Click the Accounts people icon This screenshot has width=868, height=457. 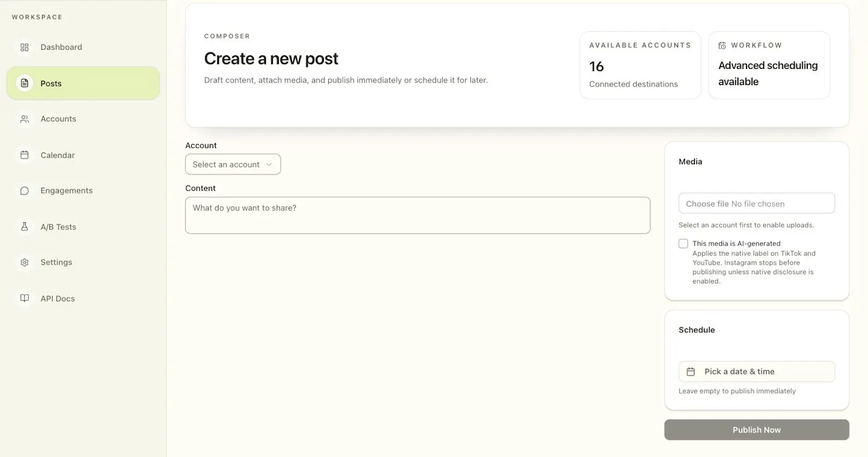[x=24, y=119]
